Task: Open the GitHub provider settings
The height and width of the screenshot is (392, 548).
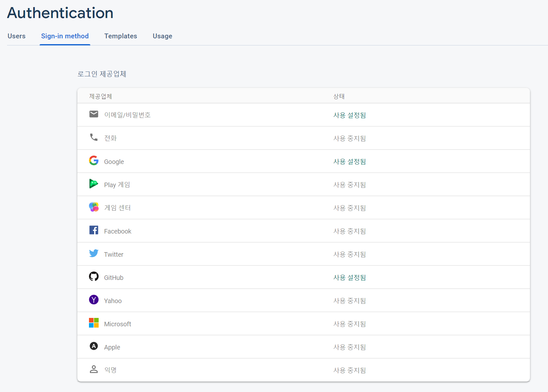Action: coord(304,277)
